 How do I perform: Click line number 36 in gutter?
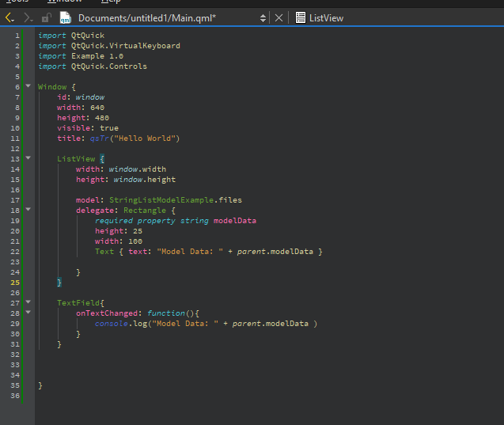click(15, 396)
